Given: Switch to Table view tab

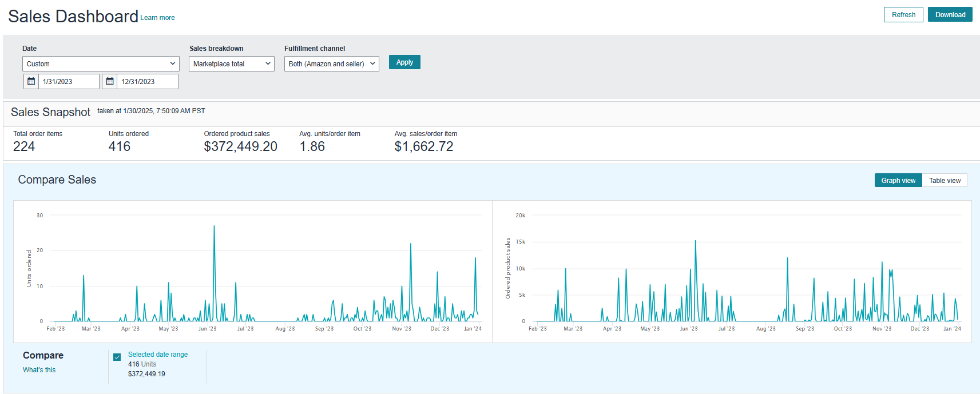Looking at the screenshot, I should click(x=945, y=181).
